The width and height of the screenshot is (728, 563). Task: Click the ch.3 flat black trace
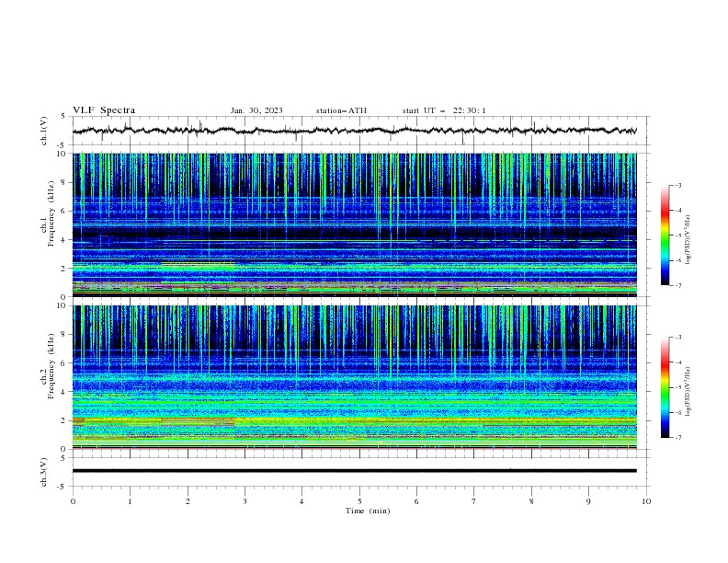click(354, 471)
